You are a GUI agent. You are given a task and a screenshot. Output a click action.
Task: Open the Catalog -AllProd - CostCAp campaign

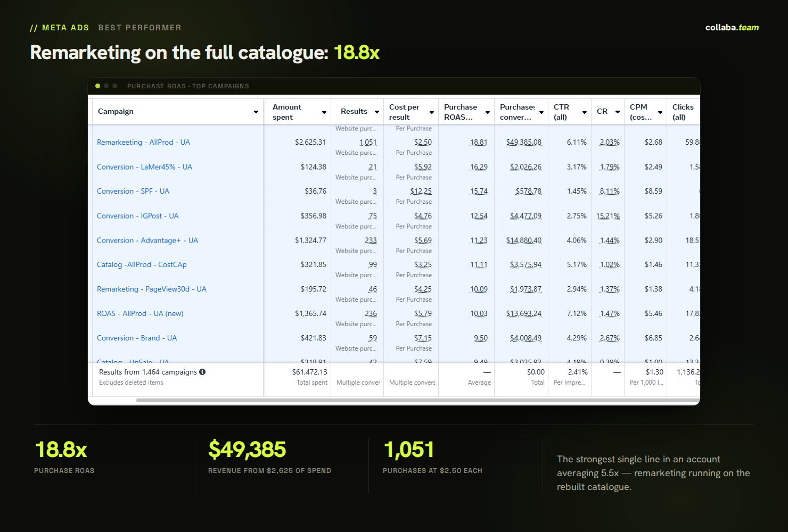(142, 264)
